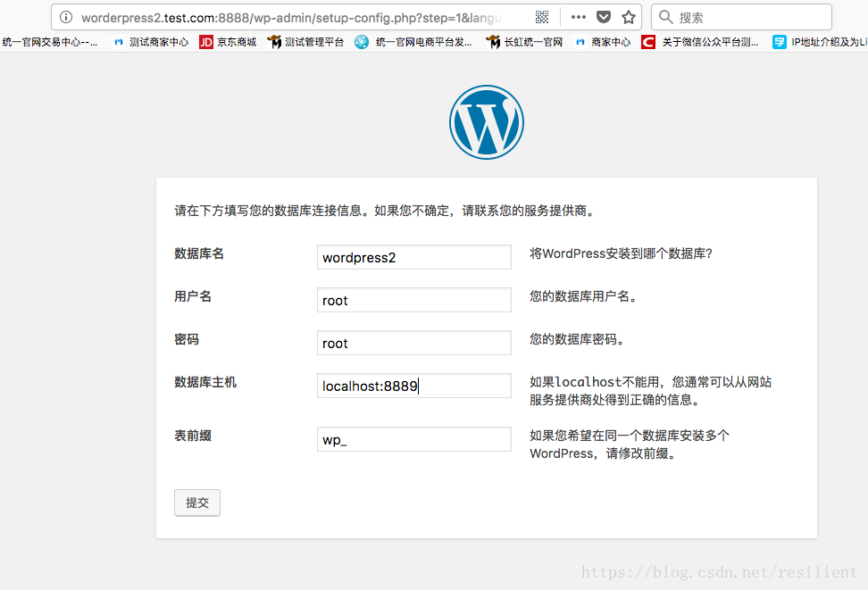Click the 数据库主机 label
Screen dimensions: 868x590
205,382
